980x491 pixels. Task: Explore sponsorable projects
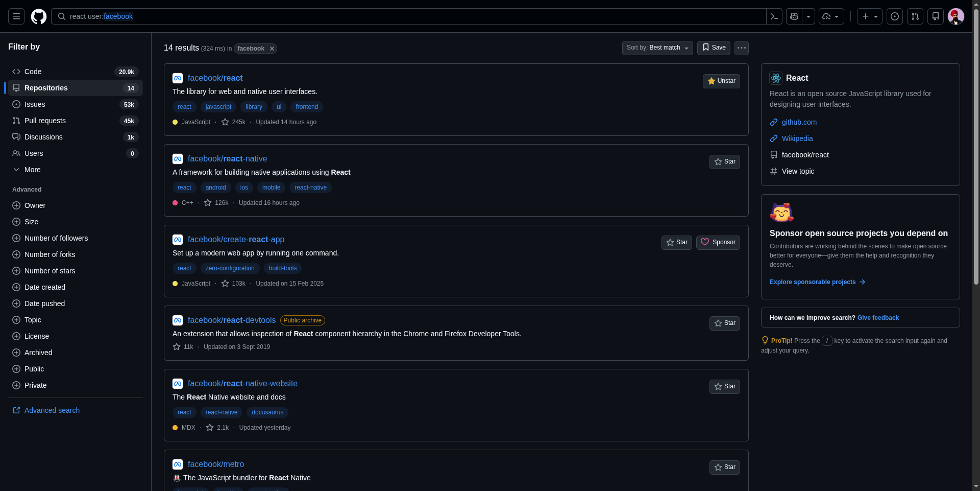817,282
